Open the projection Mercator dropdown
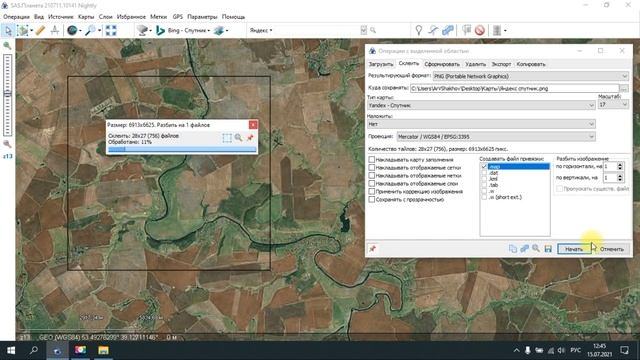The image size is (640, 360). click(x=496, y=137)
